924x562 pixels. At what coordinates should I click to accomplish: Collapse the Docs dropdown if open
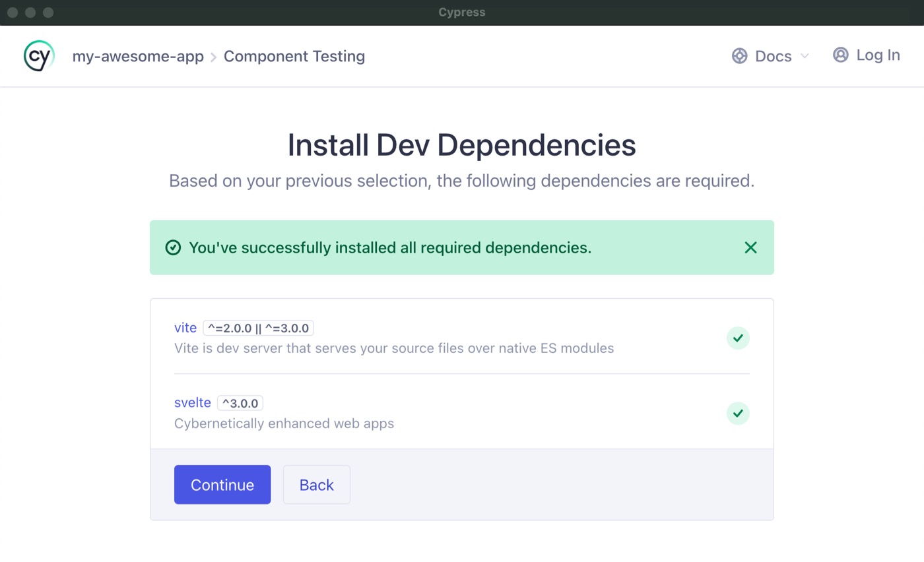point(805,57)
